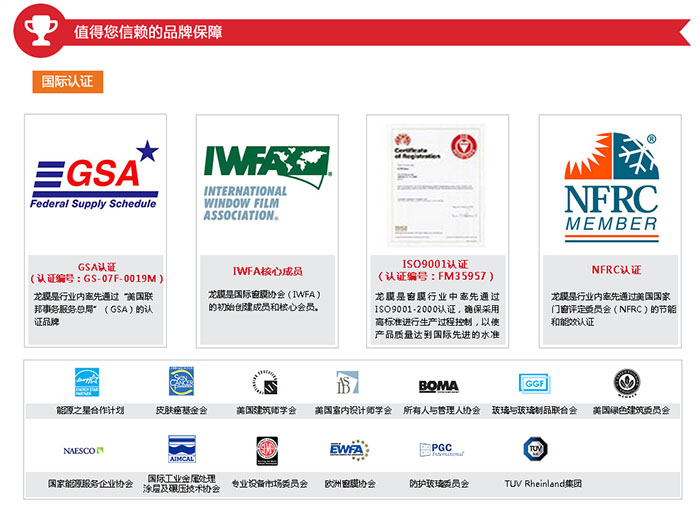Click the 所有人与管理人协会 caption
The width and height of the screenshot is (700, 508).
pyautogui.click(x=442, y=410)
